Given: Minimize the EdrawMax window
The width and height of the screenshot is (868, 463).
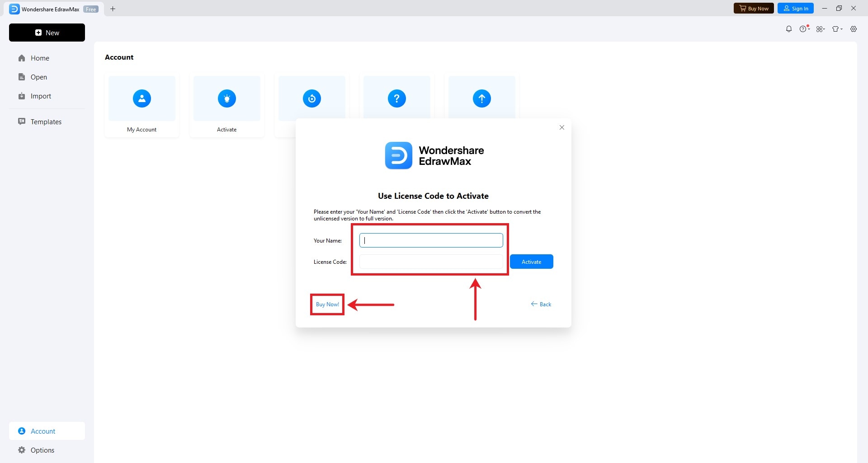Looking at the screenshot, I should (825, 9).
